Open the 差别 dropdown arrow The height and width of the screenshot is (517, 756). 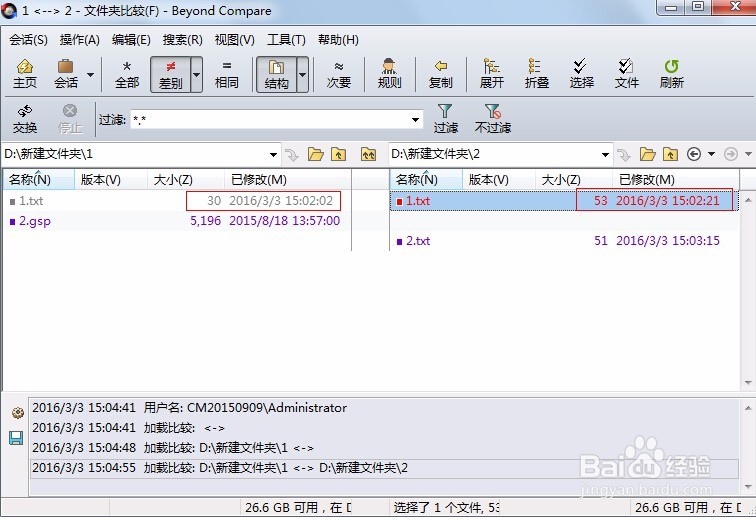click(197, 74)
